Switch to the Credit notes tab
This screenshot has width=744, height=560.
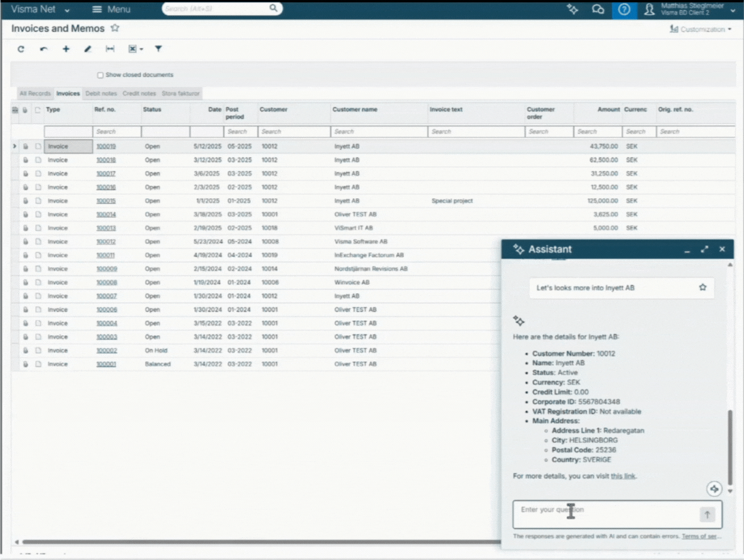coord(139,94)
